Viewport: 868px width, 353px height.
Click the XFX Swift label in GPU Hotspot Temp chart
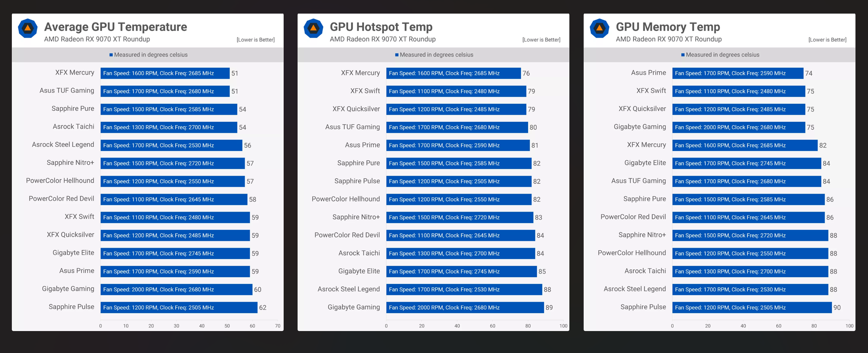click(x=365, y=91)
